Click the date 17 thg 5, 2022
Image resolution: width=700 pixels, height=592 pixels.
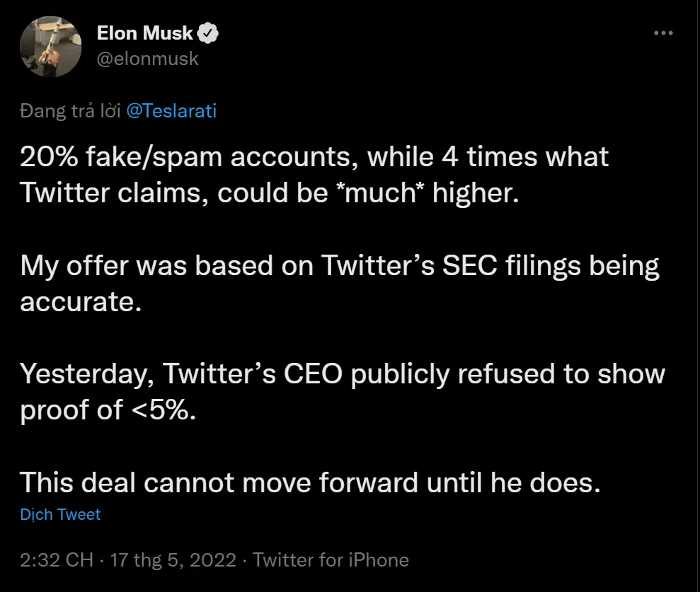tap(173, 559)
